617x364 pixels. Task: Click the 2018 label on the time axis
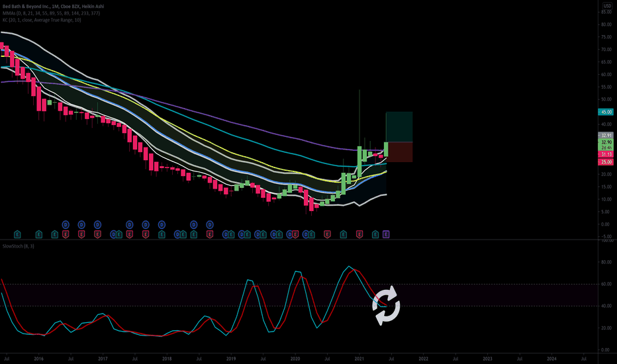[x=167, y=359]
